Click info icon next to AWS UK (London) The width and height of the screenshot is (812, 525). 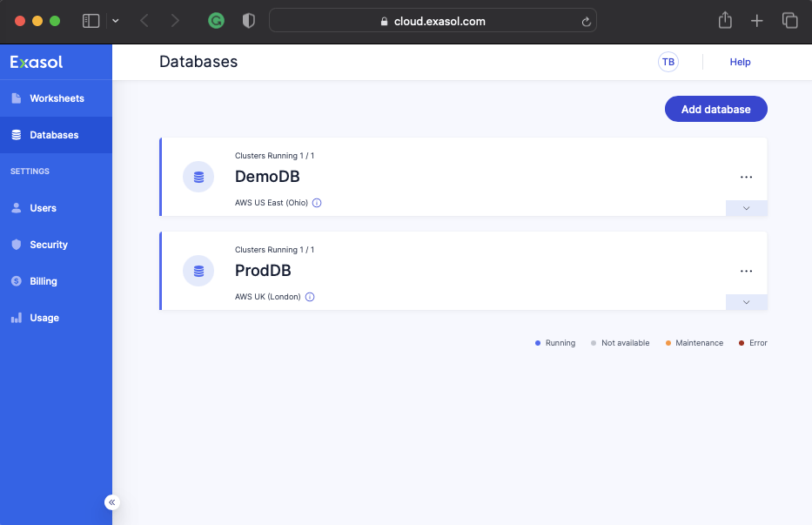click(310, 297)
